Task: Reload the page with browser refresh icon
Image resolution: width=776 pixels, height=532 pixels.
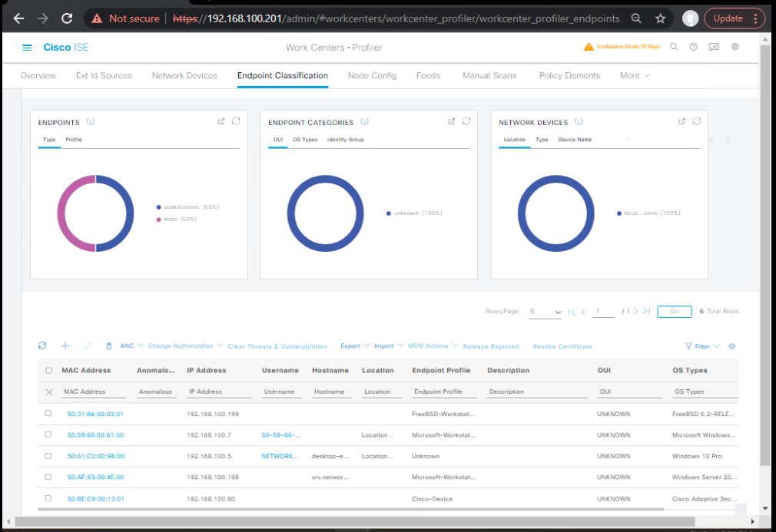Action: (67, 18)
